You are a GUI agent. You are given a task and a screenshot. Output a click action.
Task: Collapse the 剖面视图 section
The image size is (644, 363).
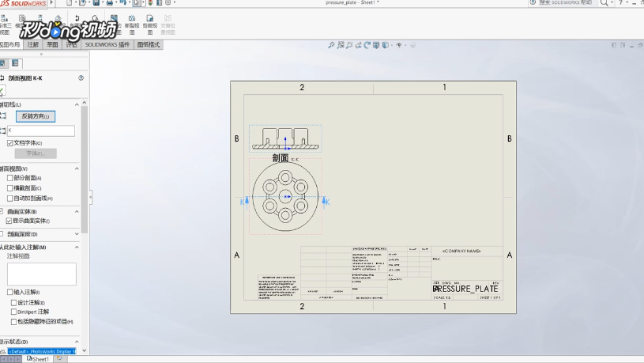(x=77, y=168)
